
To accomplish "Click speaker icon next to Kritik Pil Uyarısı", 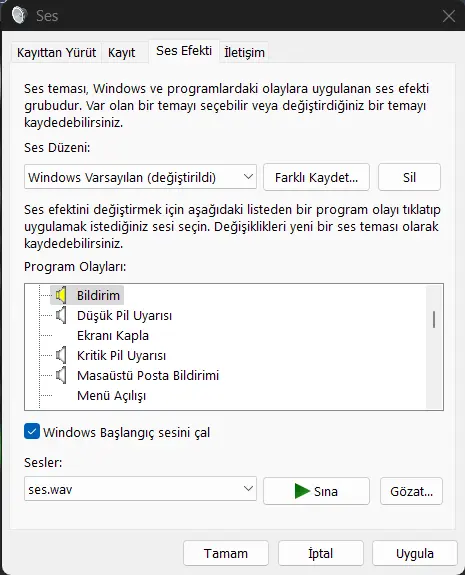I will 61,355.
